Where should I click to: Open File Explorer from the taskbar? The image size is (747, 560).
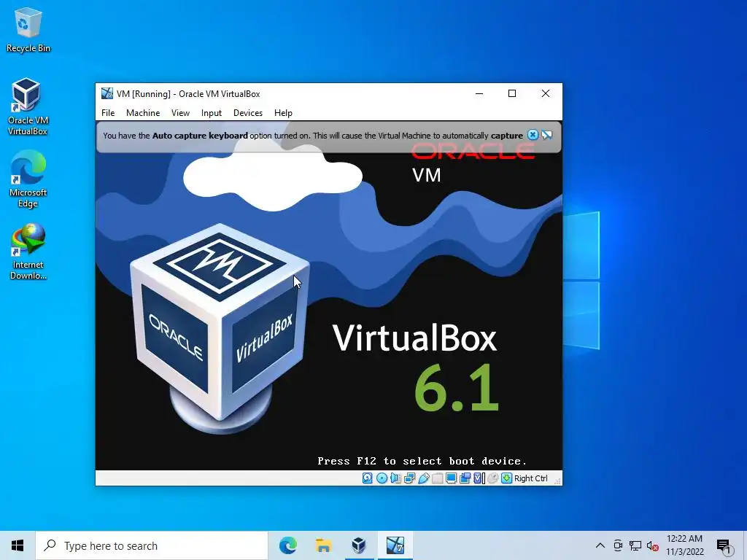(323, 545)
